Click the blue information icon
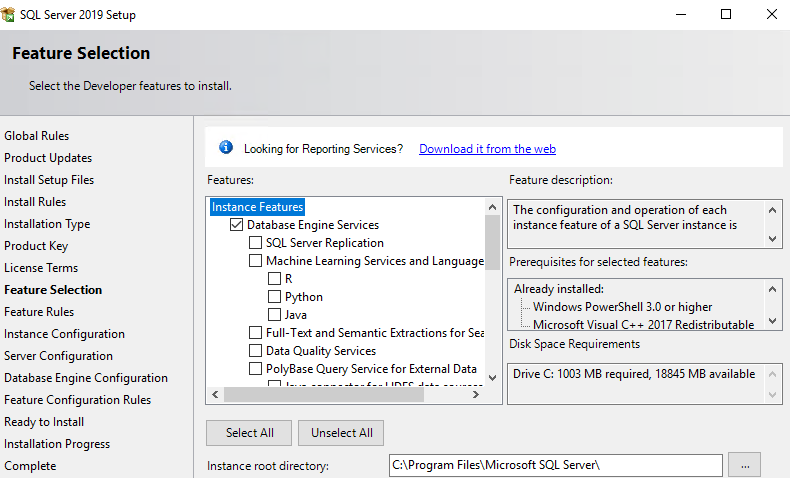 (226, 148)
